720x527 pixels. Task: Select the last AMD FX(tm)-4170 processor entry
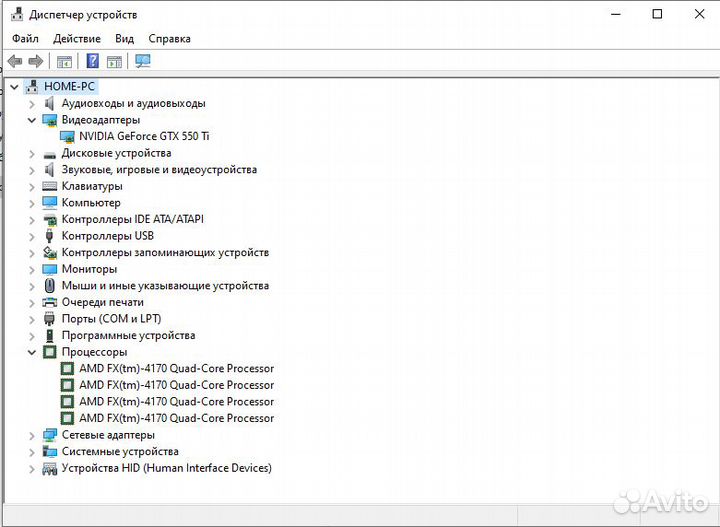[x=176, y=418]
